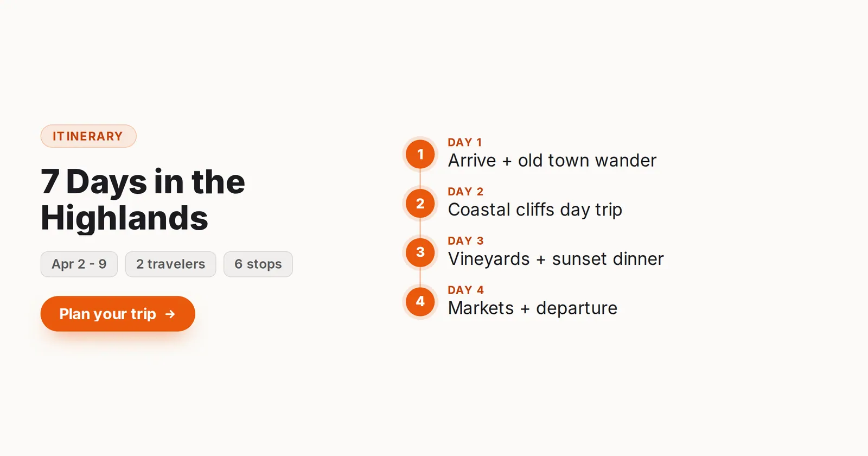This screenshot has width=868, height=456.
Task: Click the 2 travelers chip
Action: pos(171,264)
